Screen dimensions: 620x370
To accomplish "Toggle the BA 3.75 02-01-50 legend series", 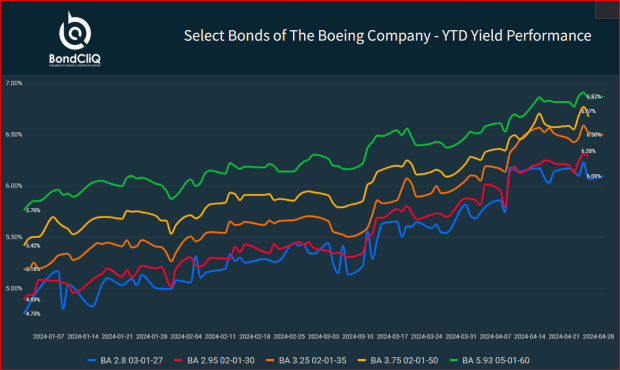I will click(398, 361).
